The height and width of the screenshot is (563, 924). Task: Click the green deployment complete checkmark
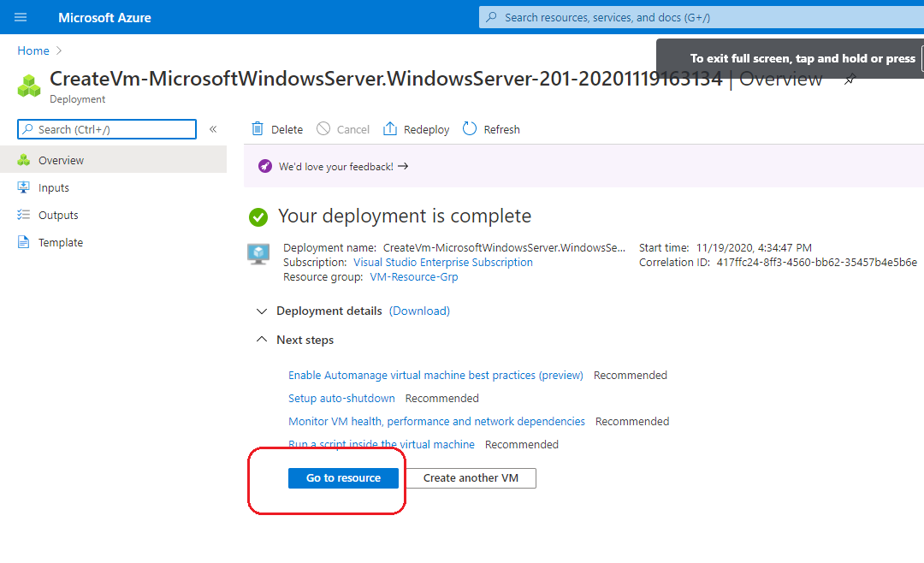[x=258, y=217]
